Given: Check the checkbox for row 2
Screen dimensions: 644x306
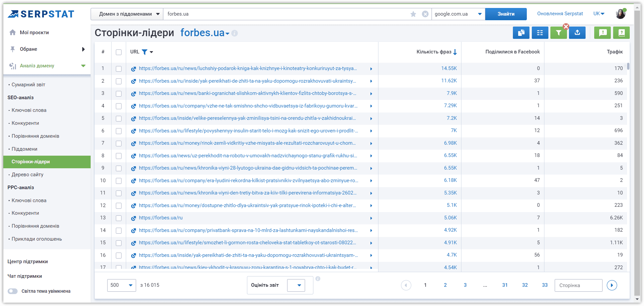Looking at the screenshot, I should click(x=119, y=81).
